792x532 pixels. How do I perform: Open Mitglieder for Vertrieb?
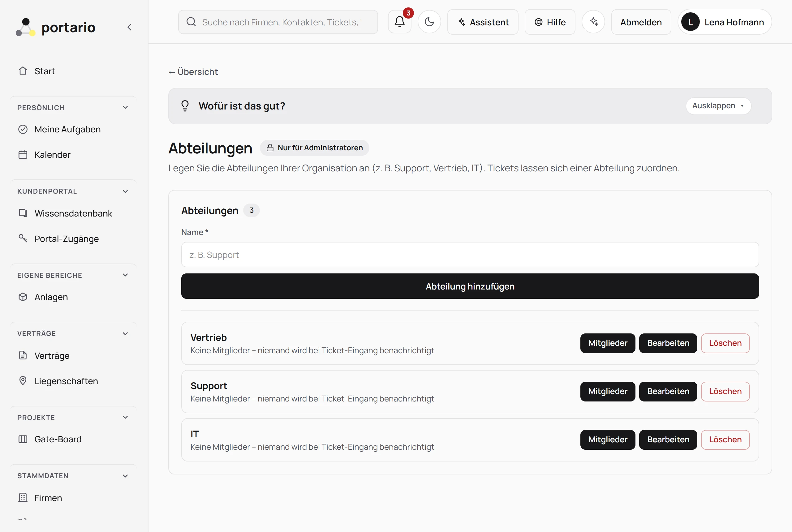pyautogui.click(x=607, y=343)
